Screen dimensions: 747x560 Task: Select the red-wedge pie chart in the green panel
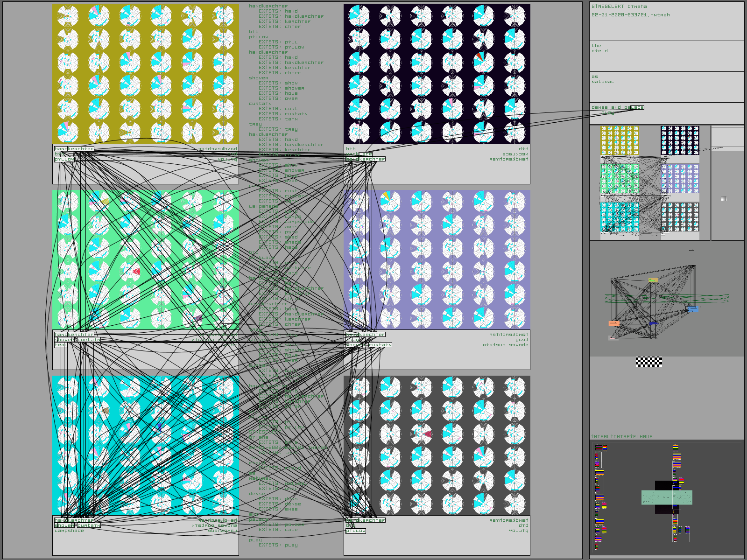tap(136, 271)
